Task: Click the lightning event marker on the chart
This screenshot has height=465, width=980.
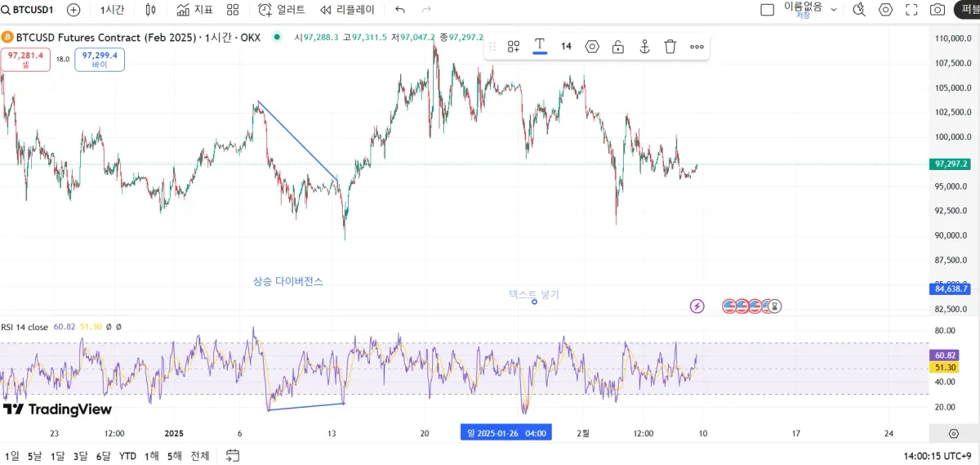Action: tap(697, 306)
